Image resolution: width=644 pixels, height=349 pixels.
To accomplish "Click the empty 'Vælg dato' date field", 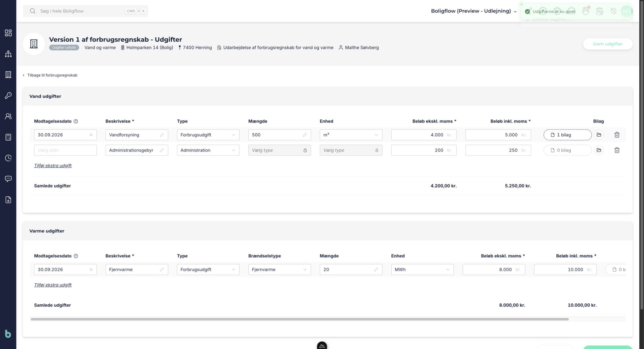I will click(65, 150).
